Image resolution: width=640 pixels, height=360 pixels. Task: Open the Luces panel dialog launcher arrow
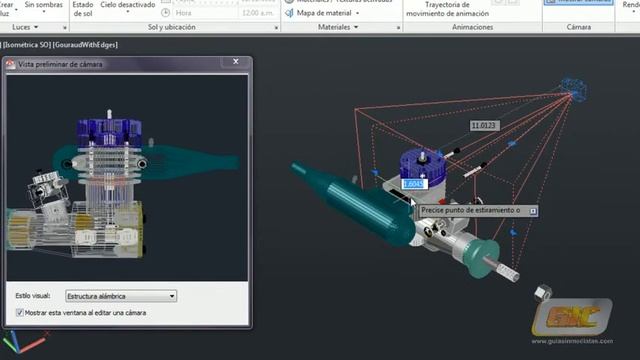coord(64,28)
